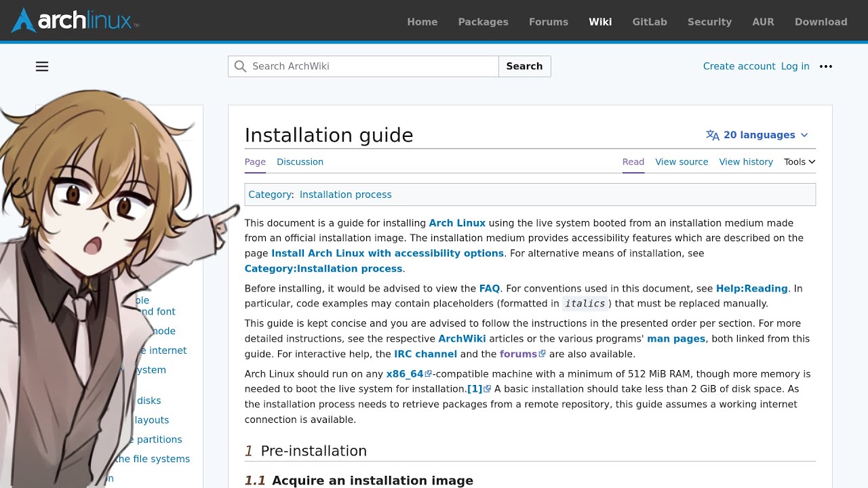868x488 pixels.
Task: Open the Category link in category box
Action: point(270,195)
